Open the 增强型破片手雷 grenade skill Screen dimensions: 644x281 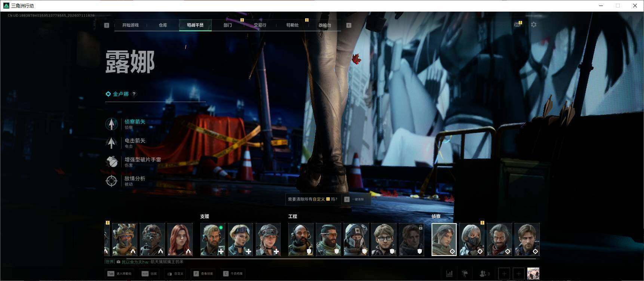[x=111, y=162]
